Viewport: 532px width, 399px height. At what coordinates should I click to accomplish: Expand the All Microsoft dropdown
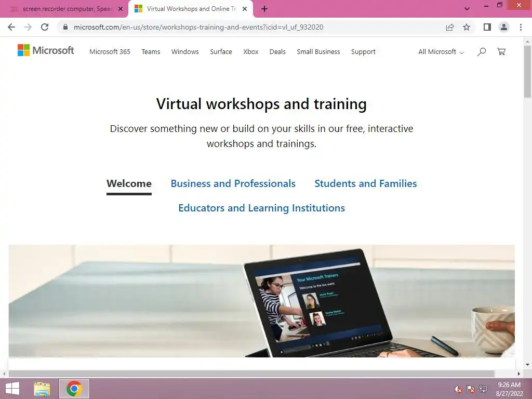click(441, 51)
